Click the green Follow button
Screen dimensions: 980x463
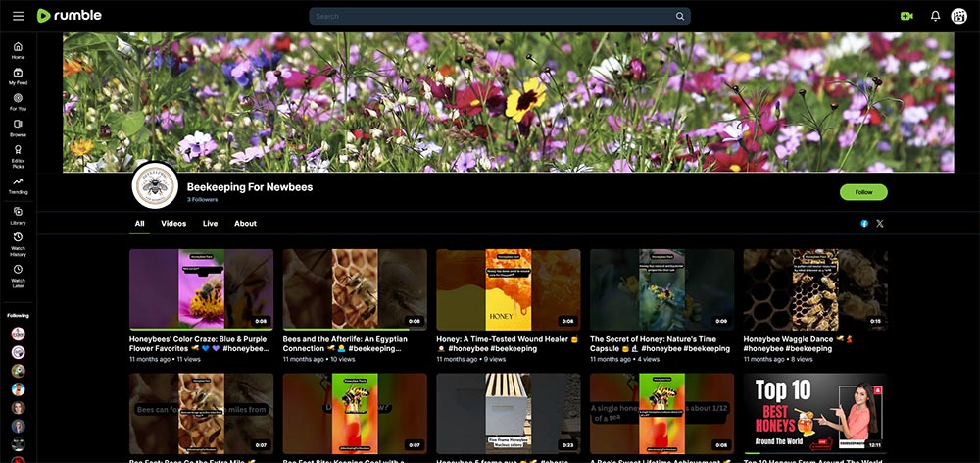(863, 192)
